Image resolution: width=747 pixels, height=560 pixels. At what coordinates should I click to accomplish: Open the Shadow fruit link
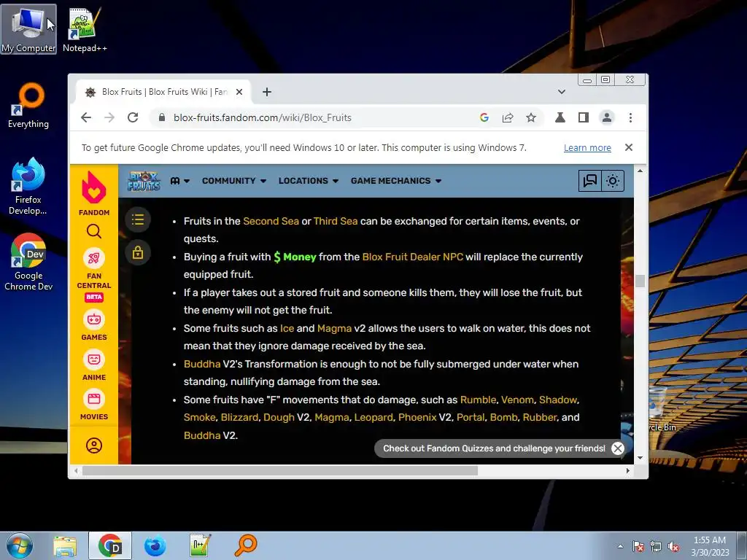point(558,400)
